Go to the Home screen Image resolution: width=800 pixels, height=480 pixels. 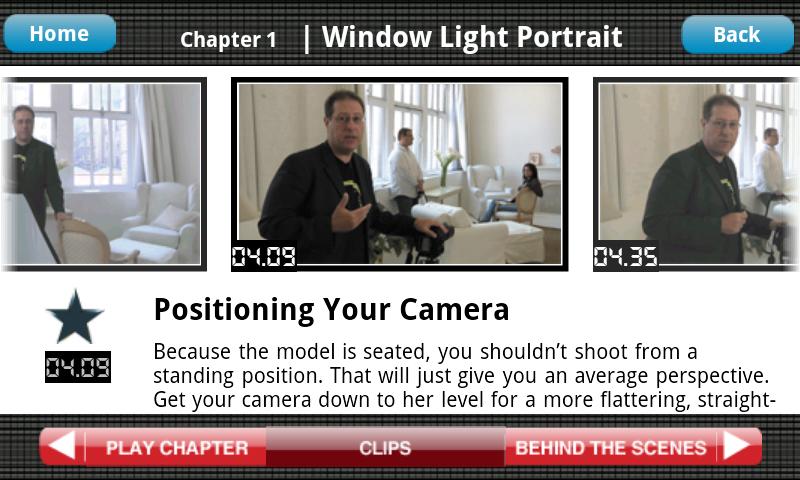[x=60, y=34]
